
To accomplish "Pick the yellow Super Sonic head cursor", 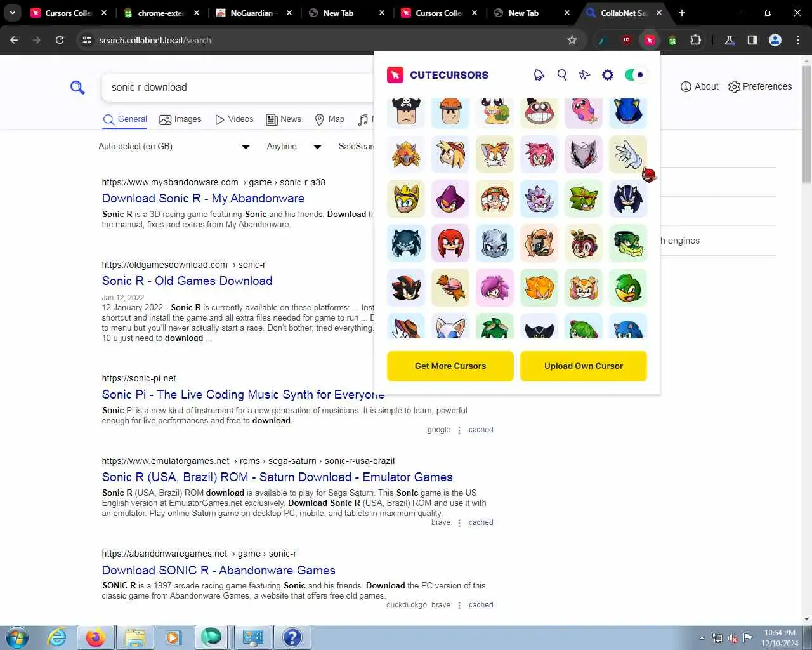I will 406,199.
